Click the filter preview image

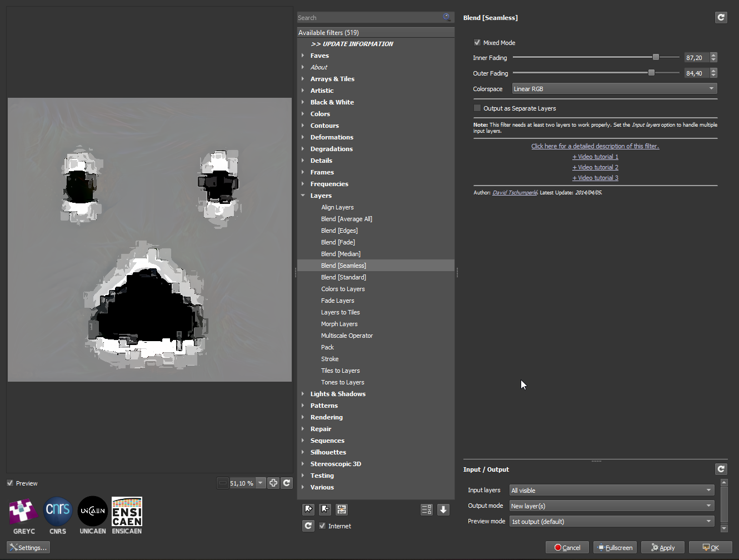[x=149, y=240]
